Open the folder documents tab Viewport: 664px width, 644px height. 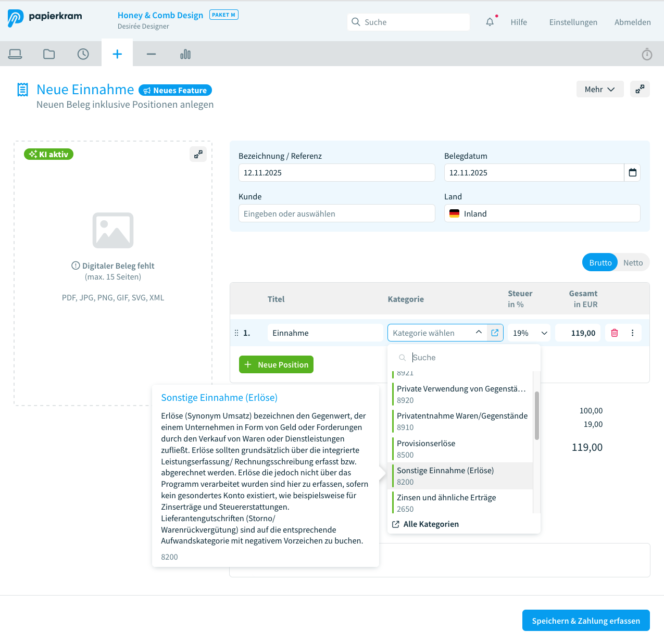pos(49,54)
